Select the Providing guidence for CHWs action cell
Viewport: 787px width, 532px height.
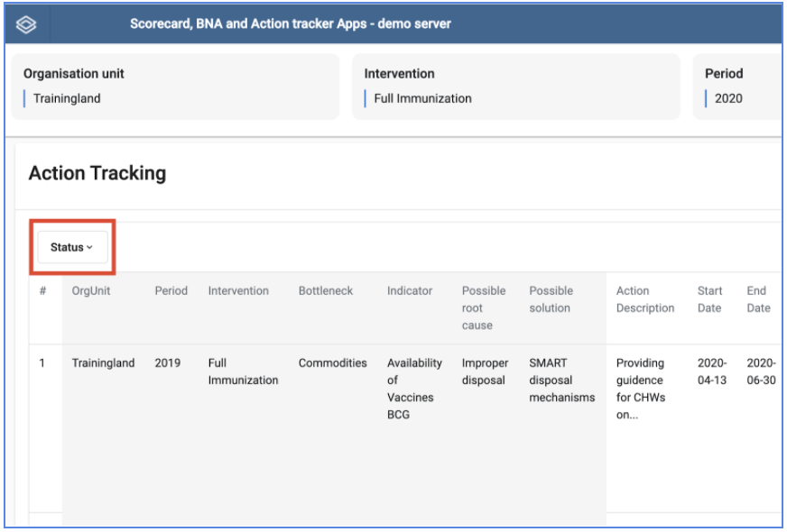(x=641, y=389)
